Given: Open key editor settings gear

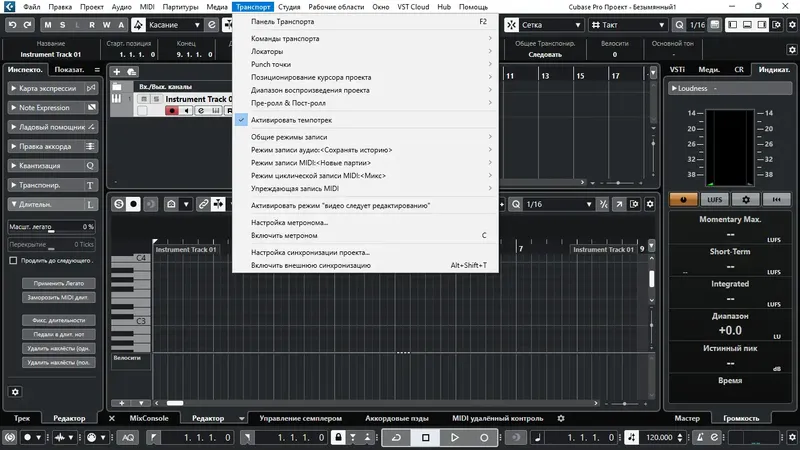Looking at the screenshot, I should pyautogui.click(x=650, y=204).
